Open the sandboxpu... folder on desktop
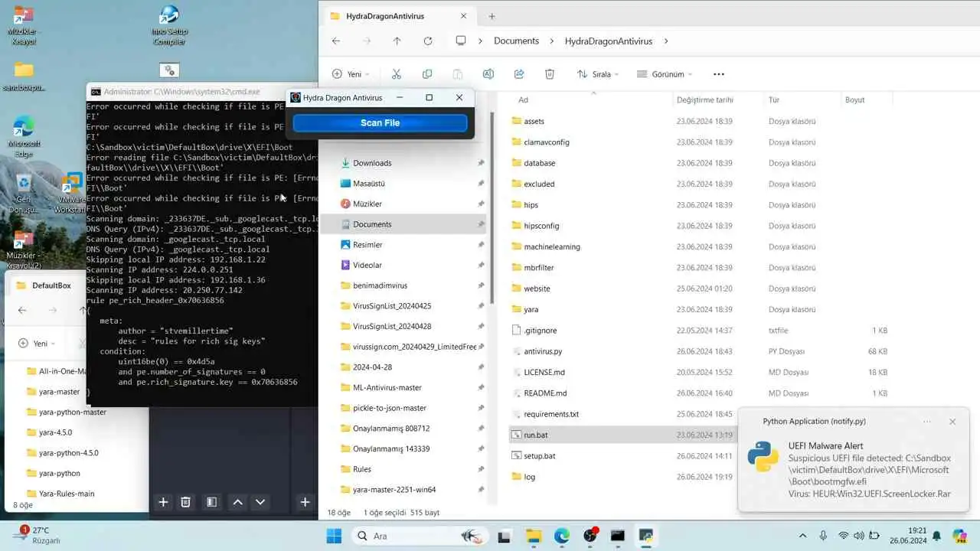Screen dimensions: 980x551 click(24, 77)
